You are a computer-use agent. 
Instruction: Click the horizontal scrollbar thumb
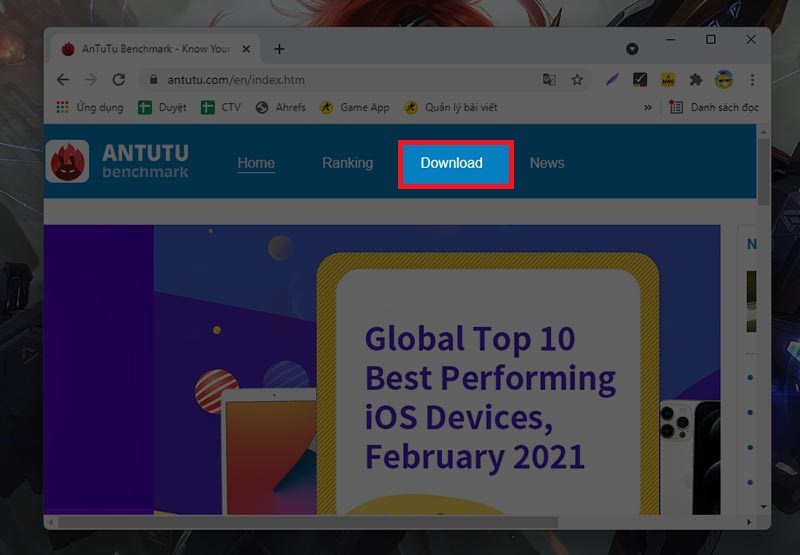(308, 522)
